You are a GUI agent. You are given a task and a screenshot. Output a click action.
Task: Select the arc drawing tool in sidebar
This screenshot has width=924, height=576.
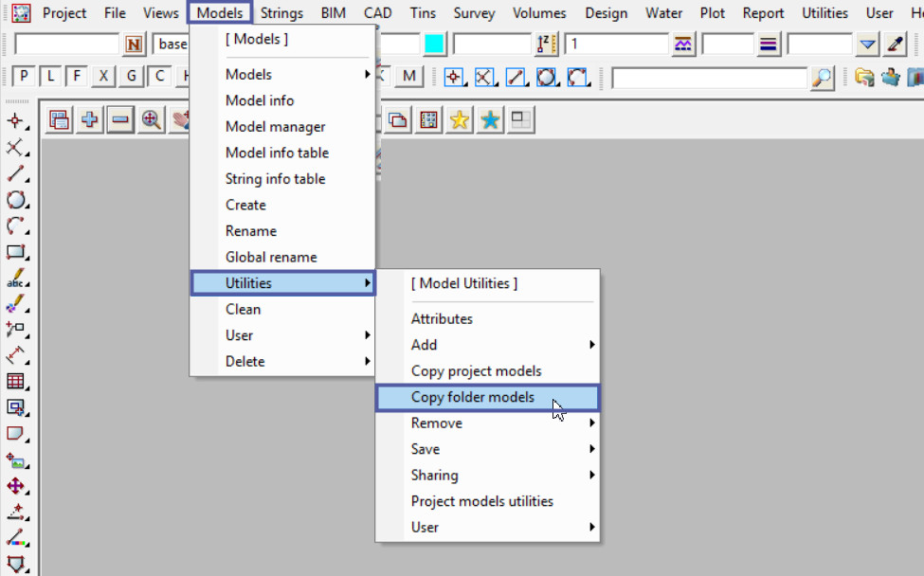click(x=16, y=226)
